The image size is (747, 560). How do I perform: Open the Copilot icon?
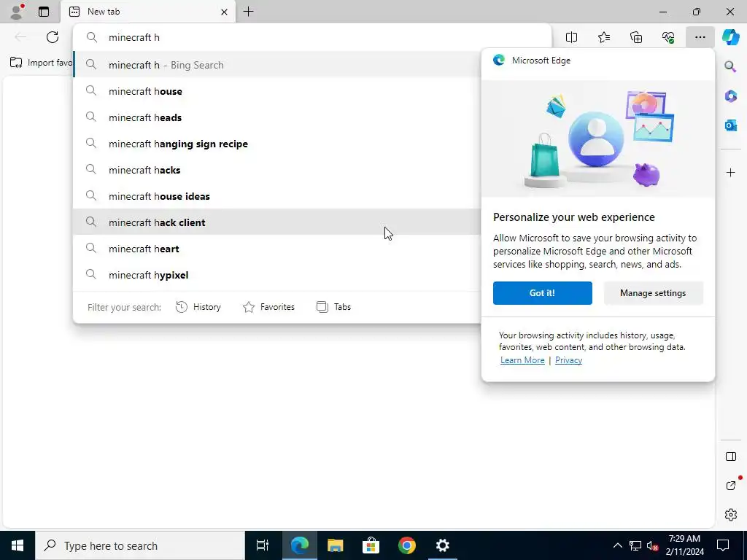[x=730, y=37]
